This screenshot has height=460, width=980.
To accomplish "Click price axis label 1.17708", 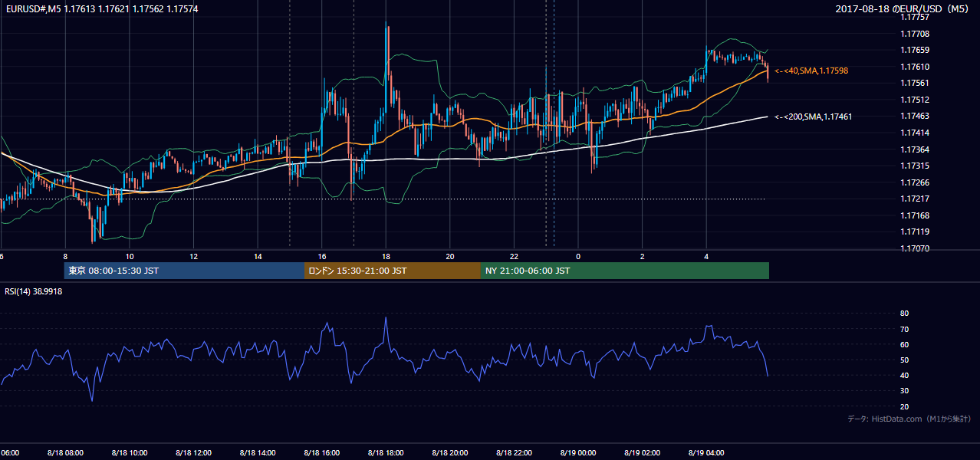I will pyautogui.click(x=914, y=34).
